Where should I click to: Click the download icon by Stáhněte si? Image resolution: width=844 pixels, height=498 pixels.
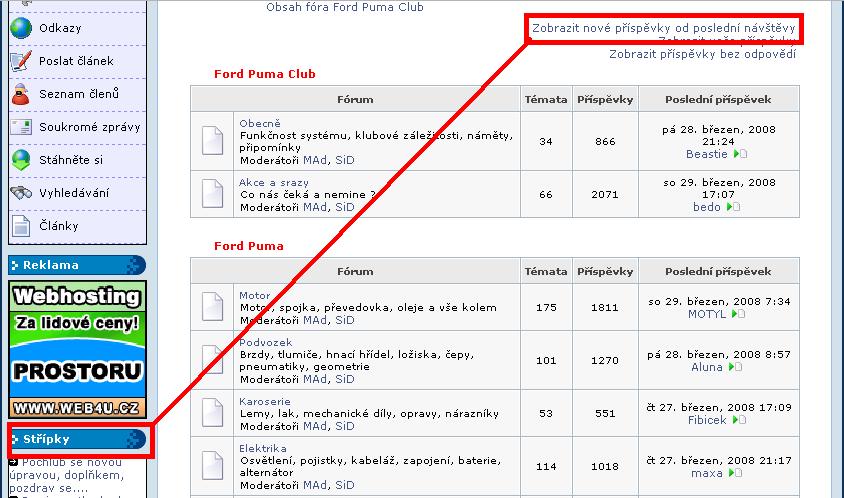[21, 160]
